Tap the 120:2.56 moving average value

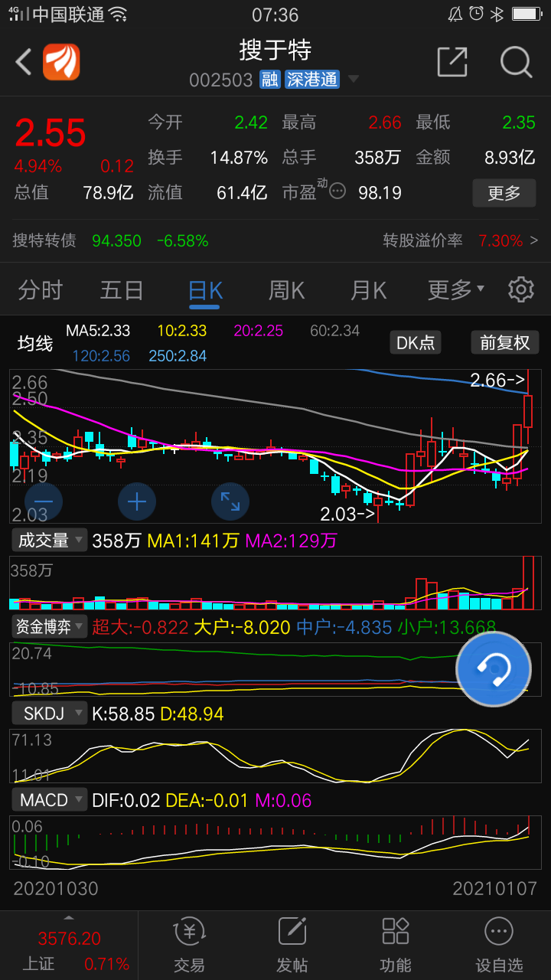tap(101, 356)
